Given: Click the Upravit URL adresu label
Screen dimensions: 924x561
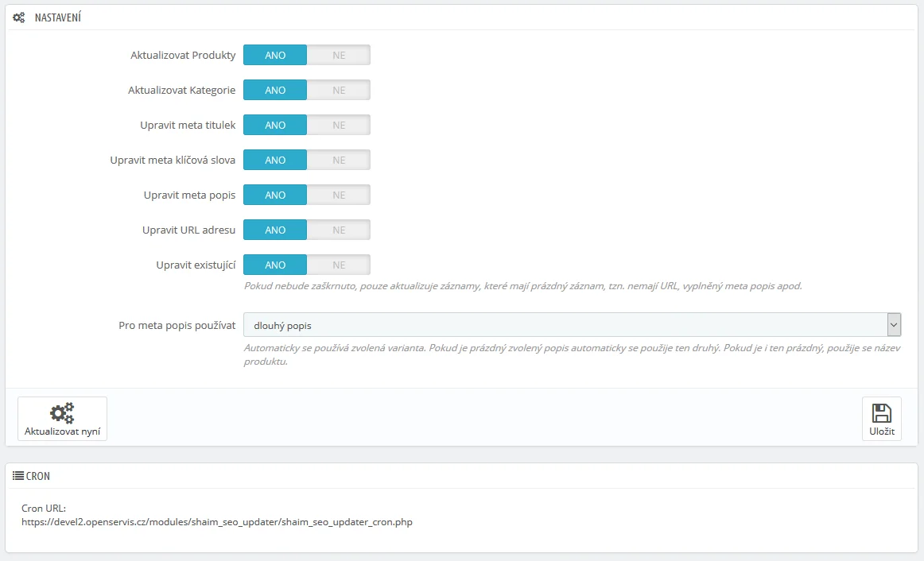Looking at the screenshot, I should click(x=188, y=230).
